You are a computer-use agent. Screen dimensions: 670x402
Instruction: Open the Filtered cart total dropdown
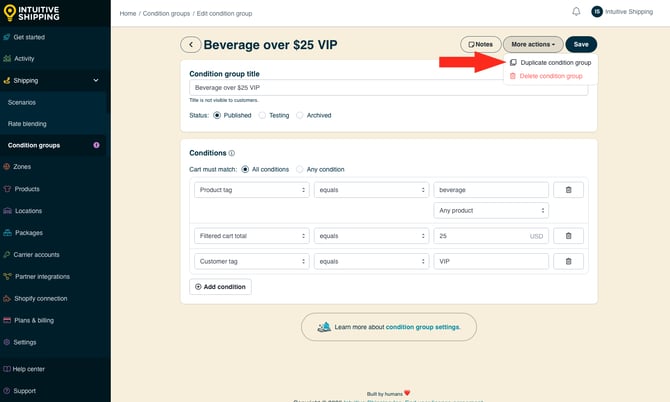point(252,236)
